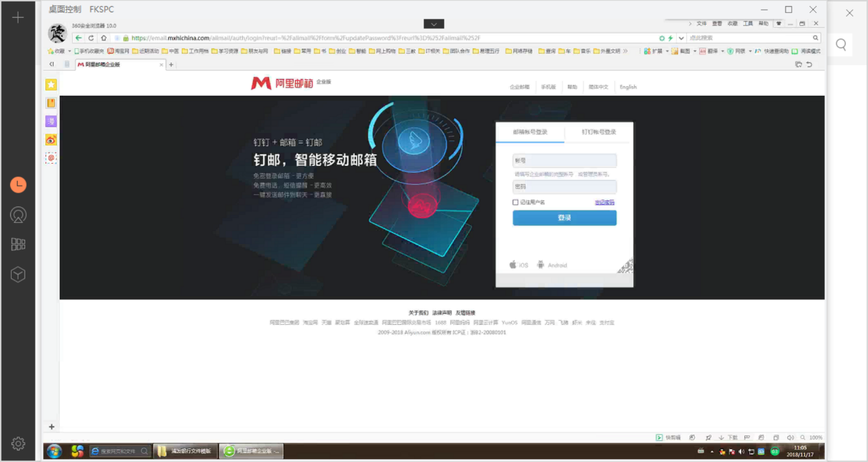Tick the 记住用户名 checkbox

515,202
